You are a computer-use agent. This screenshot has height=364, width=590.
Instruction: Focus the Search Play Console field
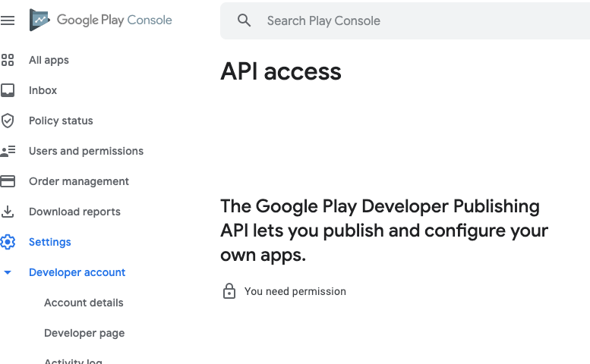click(x=405, y=20)
